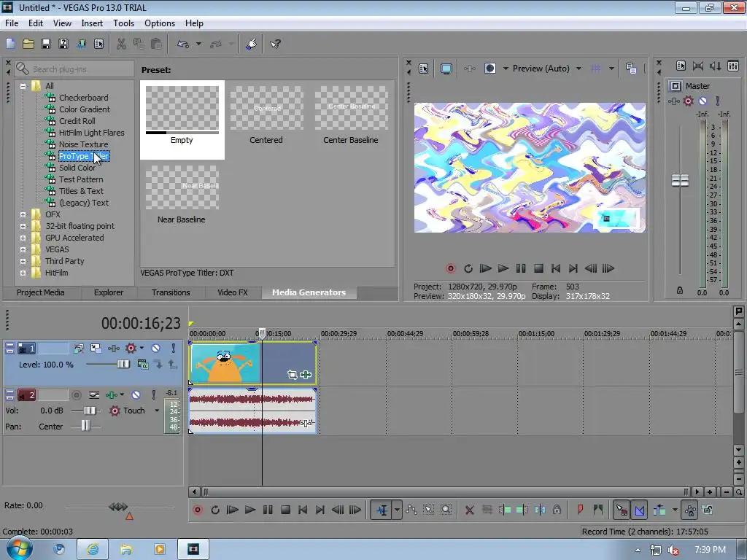Image resolution: width=747 pixels, height=560 pixels.
Task: Expand the OFX folder
Action: pyautogui.click(x=23, y=214)
